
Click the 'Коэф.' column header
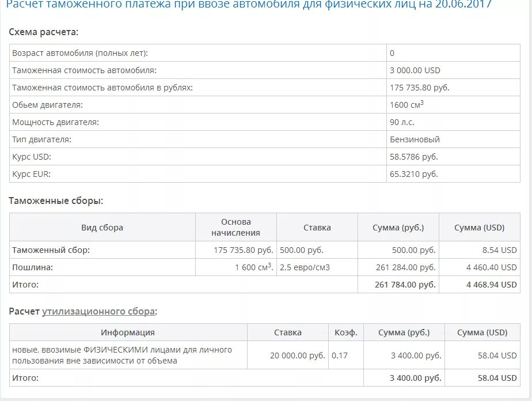pyautogui.click(x=345, y=332)
